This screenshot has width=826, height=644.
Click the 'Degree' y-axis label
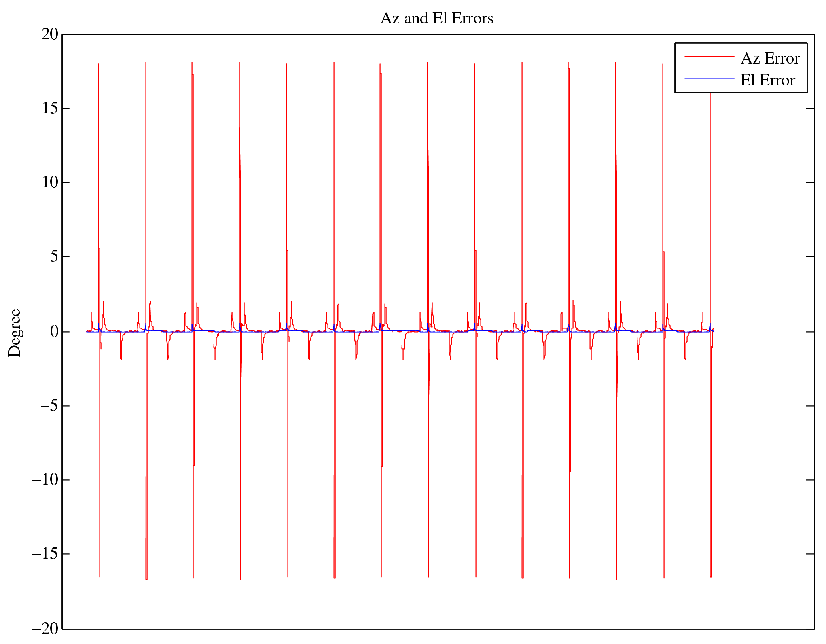click(x=15, y=333)
